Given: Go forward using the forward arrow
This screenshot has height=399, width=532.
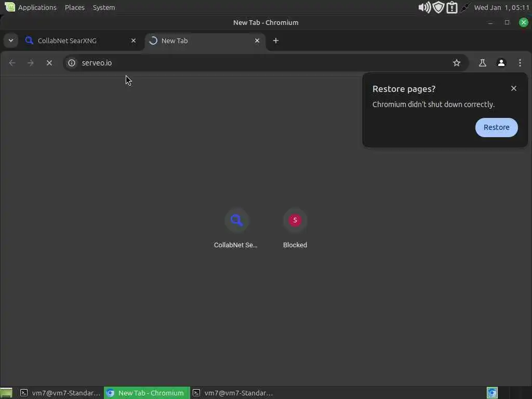Looking at the screenshot, I should point(31,63).
